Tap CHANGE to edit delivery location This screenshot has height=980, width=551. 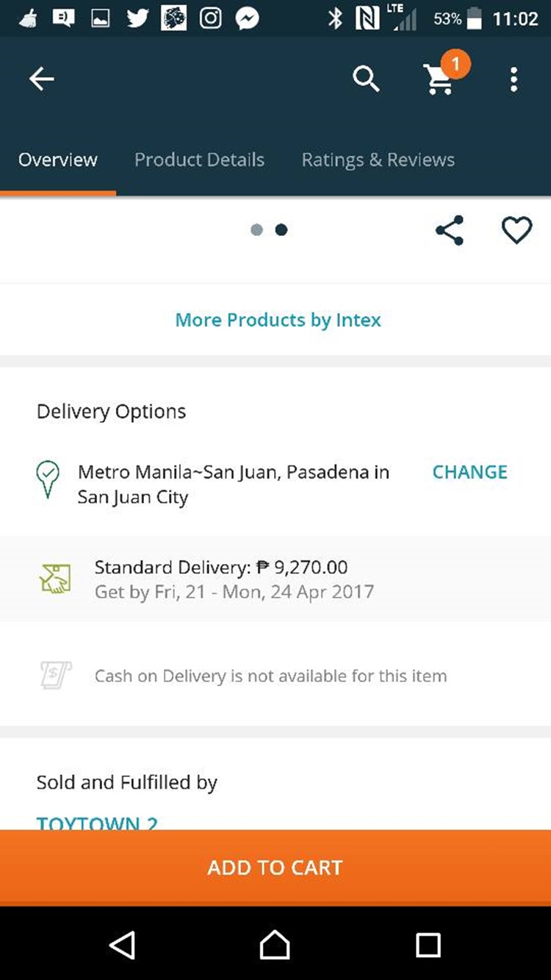coord(469,472)
